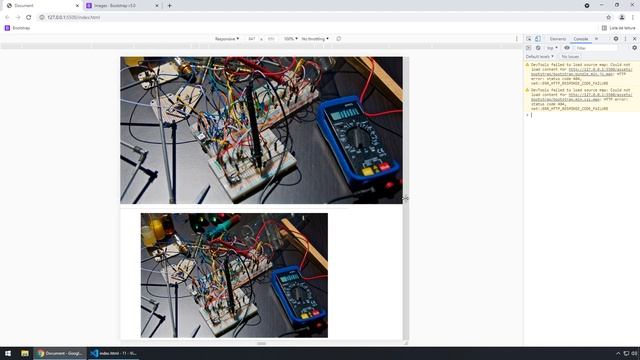Reload the page with the refresh icon
This screenshot has width=640, height=360.
click(29, 18)
